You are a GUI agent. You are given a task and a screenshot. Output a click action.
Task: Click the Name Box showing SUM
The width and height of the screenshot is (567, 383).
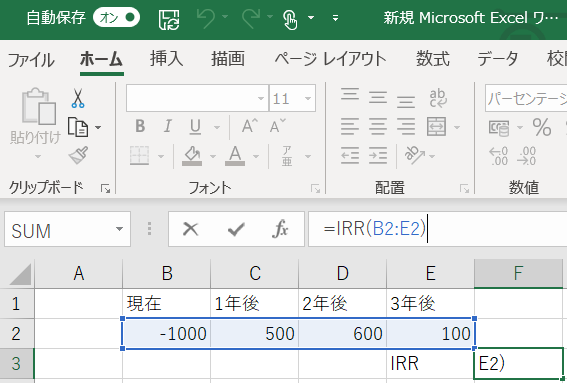tap(67, 229)
